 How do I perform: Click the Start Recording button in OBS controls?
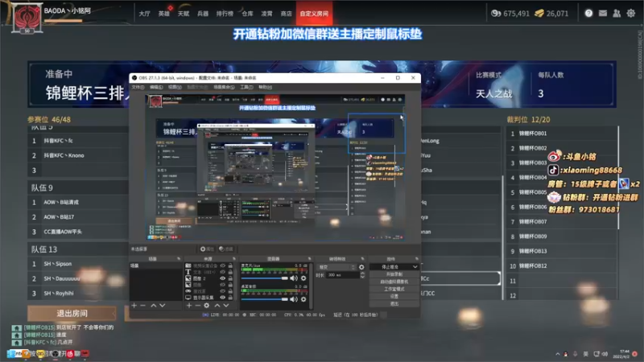coord(394,274)
